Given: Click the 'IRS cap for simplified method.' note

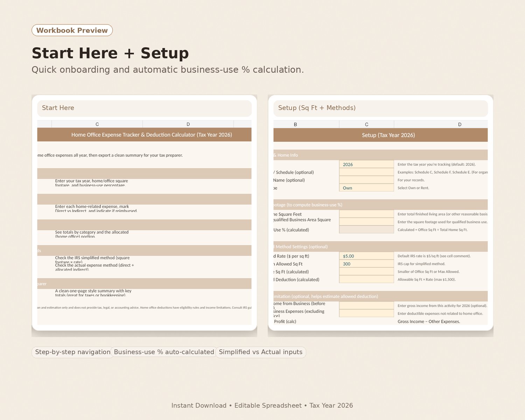Looking at the screenshot, I should click(x=421, y=264).
